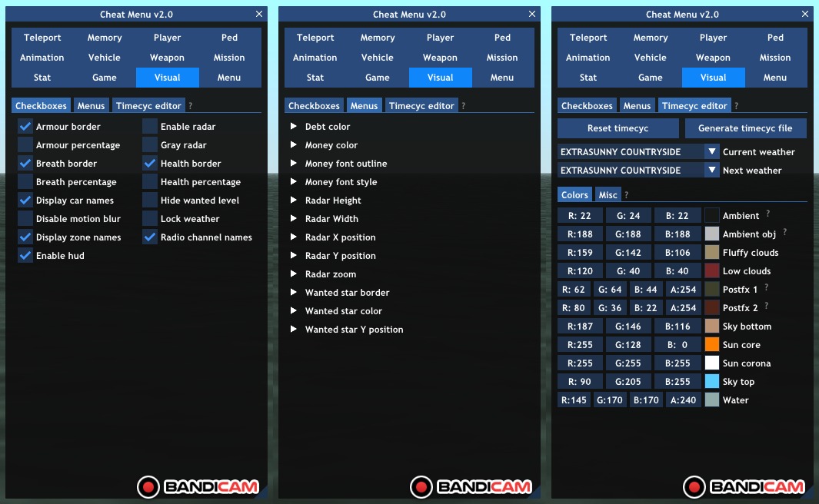Screen dimensions: 819x504
Task: Check Disable motion blur
Action: tap(25, 219)
